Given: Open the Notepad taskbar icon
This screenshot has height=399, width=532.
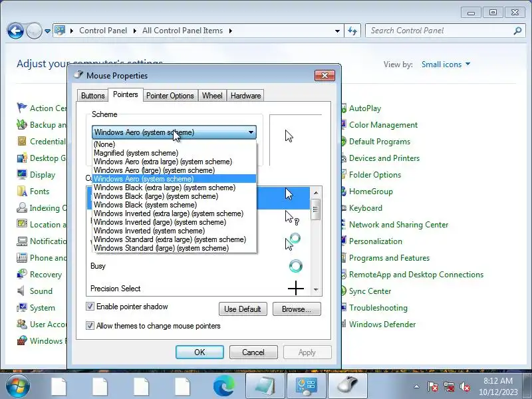Looking at the screenshot, I should tap(265, 386).
